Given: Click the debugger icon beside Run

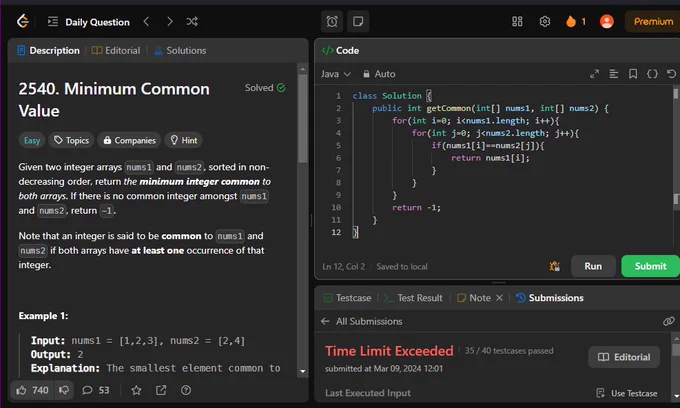Looking at the screenshot, I should pos(555,266).
